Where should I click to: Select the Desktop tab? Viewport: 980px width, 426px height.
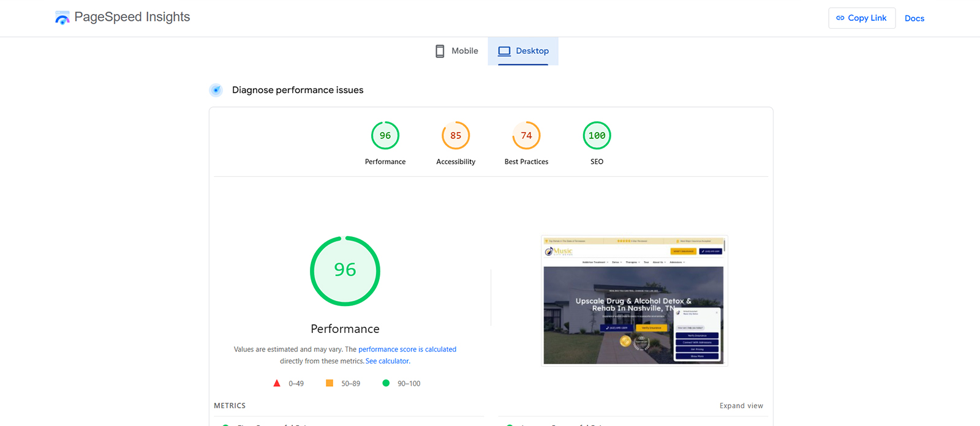tap(523, 51)
